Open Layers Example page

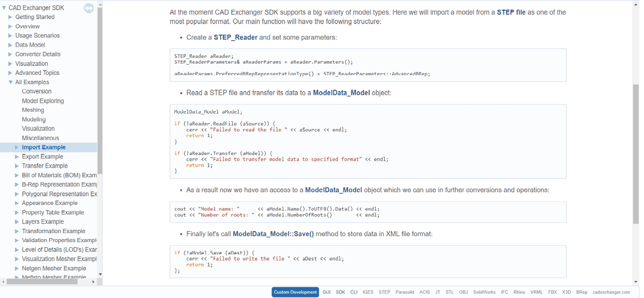43,222
